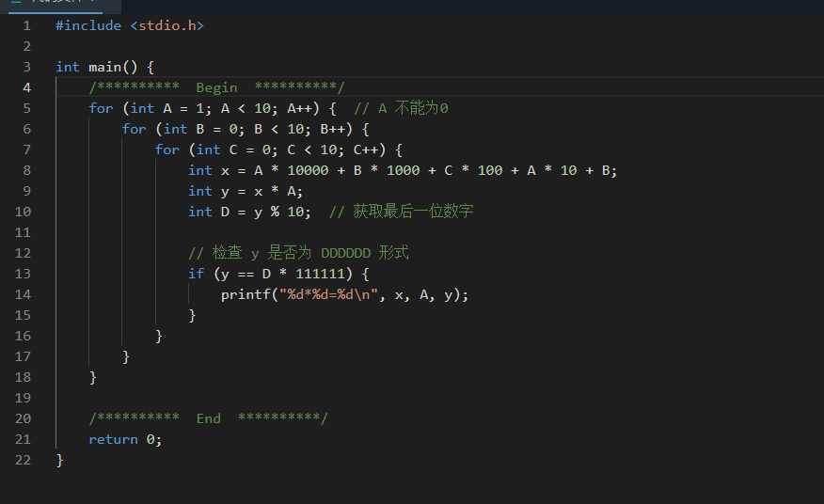Viewport: 824px width, 504px height.
Task: Click the comment '检查 y 是否为 DDDDDD 形式'
Action: tap(298, 253)
